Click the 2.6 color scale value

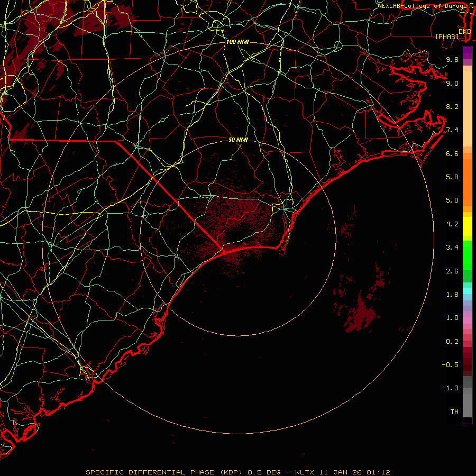tap(452, 271)
